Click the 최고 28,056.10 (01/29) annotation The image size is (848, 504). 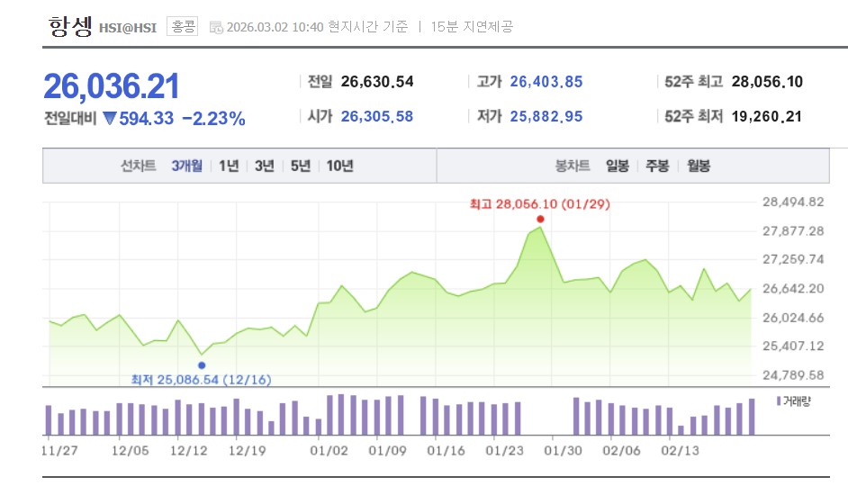(x=539, y=204)
